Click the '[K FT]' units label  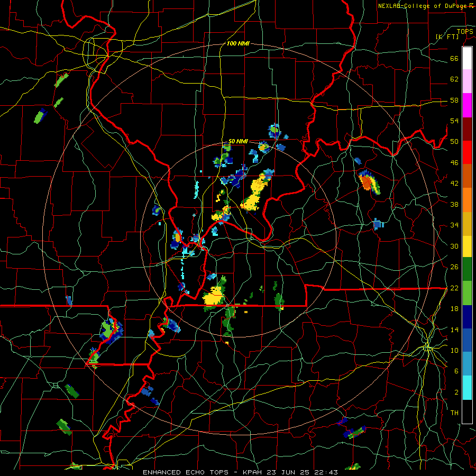pyautogui.click(x=447, y=36)
